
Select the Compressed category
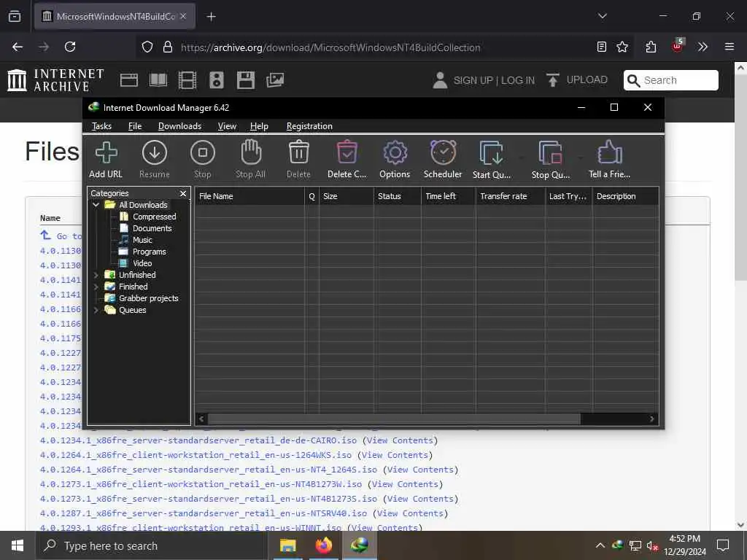click(155, 217)
